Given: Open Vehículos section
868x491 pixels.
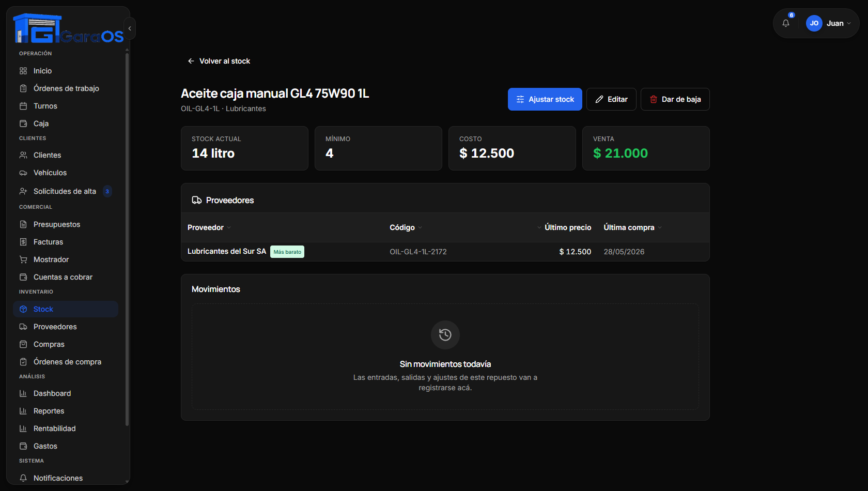Looking at the screenshot, I should coord(66,173).
